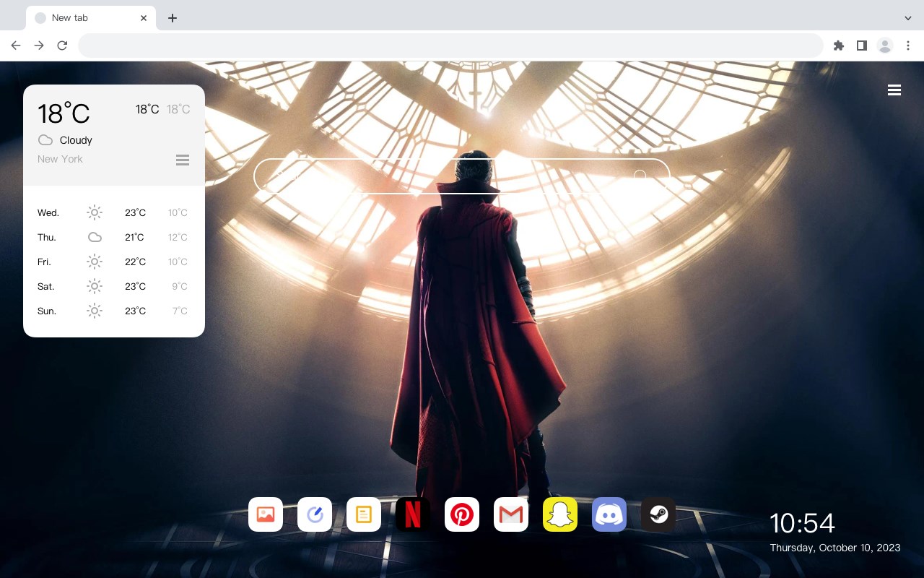Click the Friday sunny forecast icon
This screenshot has height=578, width=924.
[95, 262]
